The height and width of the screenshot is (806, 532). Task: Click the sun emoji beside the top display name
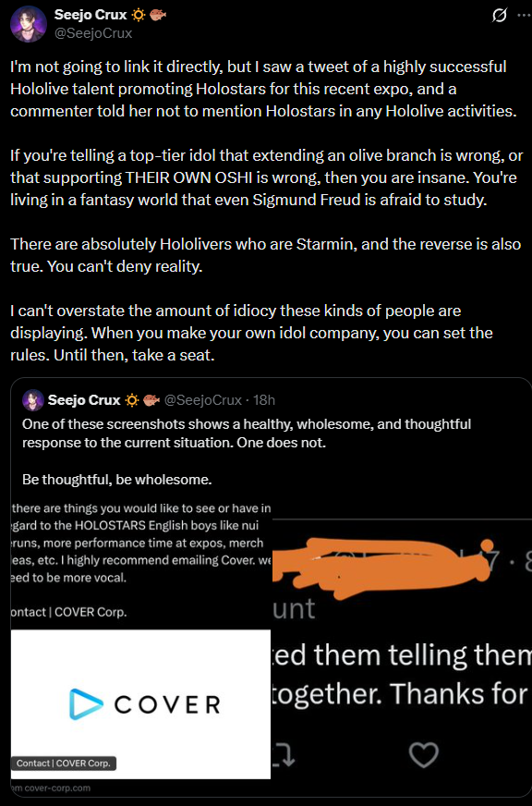tap(139, 16)
